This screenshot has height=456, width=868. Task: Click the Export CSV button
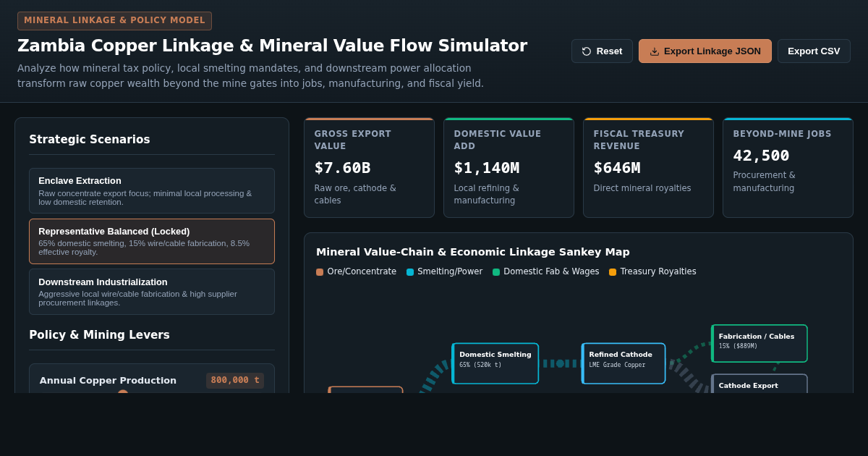click(814, 51)
